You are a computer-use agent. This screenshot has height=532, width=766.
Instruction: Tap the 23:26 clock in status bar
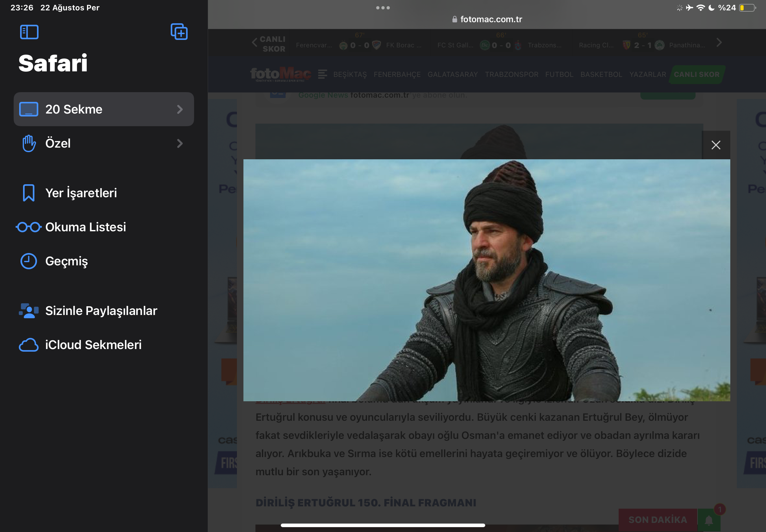pos(22,8)
